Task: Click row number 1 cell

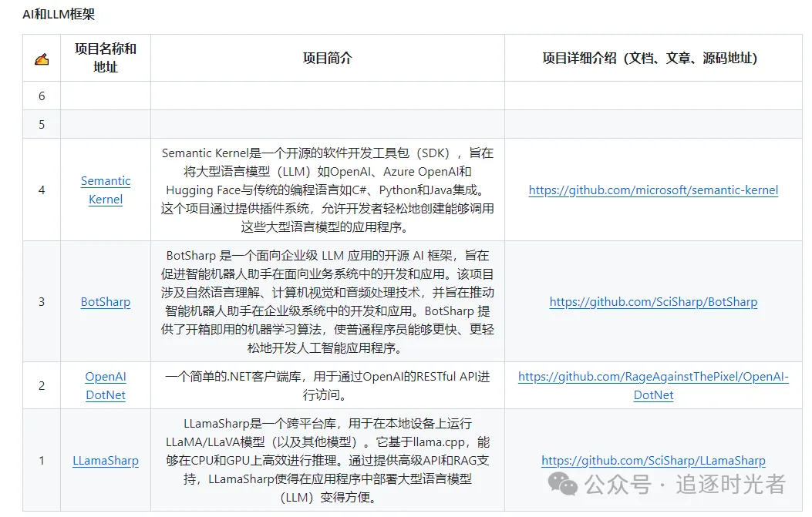Action: click(x=41, y=460)
